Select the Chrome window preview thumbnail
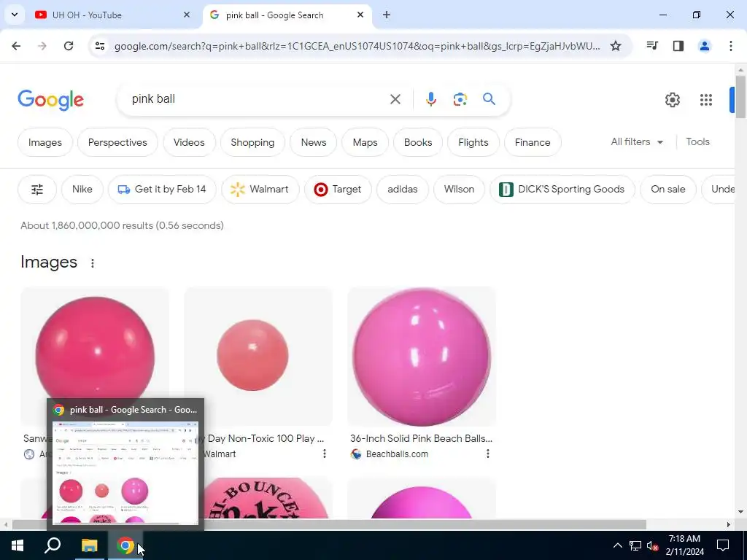This screenshot has height=560, width=747. 125,472
